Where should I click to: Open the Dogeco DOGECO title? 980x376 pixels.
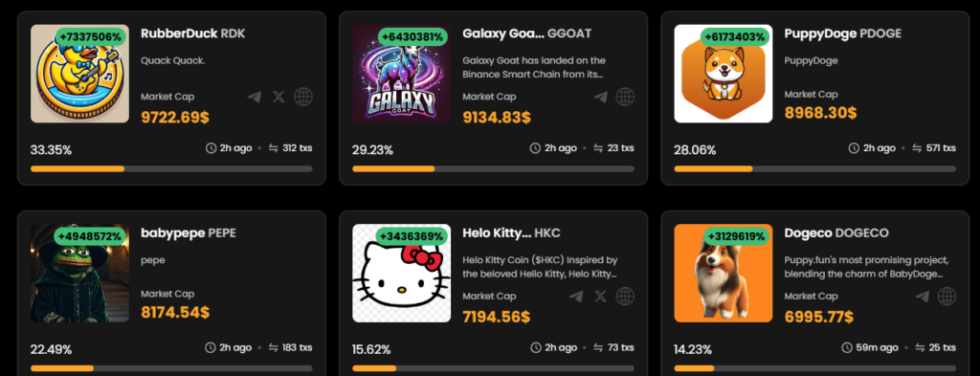click(x=836, y=233)
